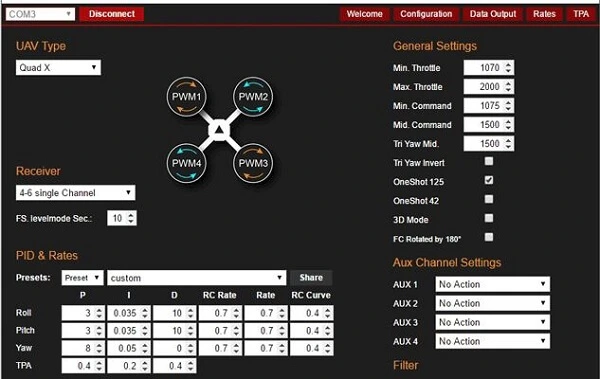Screen dimensions: 600x379
Task: Click the Roll Rate field
Action: click(x=266, y=313)
